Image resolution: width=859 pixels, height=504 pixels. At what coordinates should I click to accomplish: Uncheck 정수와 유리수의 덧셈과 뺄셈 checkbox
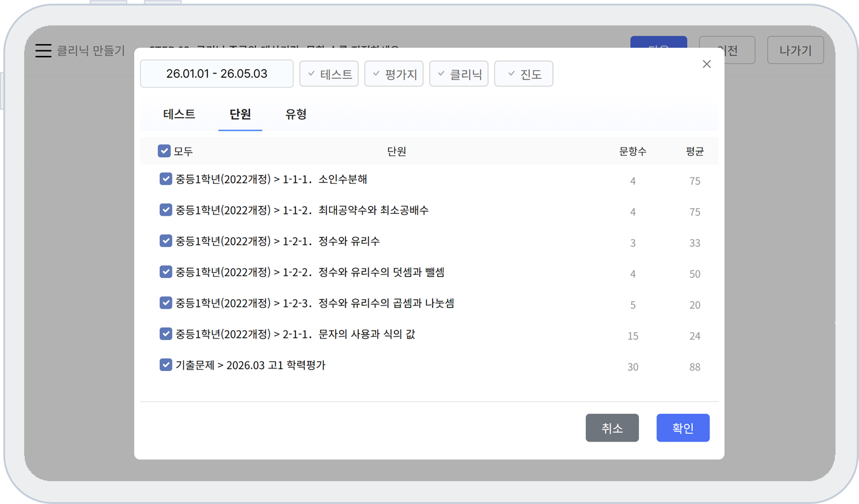(x=166, y=272)
